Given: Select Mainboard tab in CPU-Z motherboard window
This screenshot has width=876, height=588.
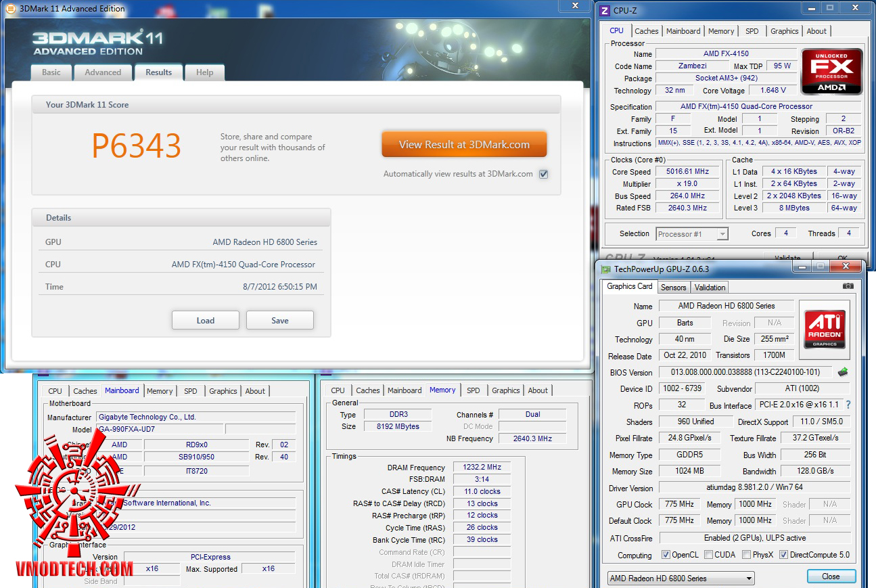Looking at the screenshot, I should point(122,390).
